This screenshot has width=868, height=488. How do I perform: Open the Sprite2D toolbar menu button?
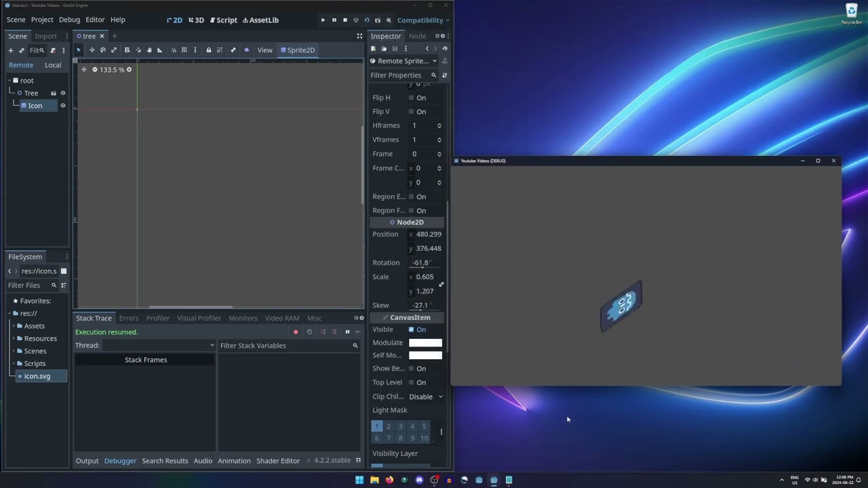(298, 50)
